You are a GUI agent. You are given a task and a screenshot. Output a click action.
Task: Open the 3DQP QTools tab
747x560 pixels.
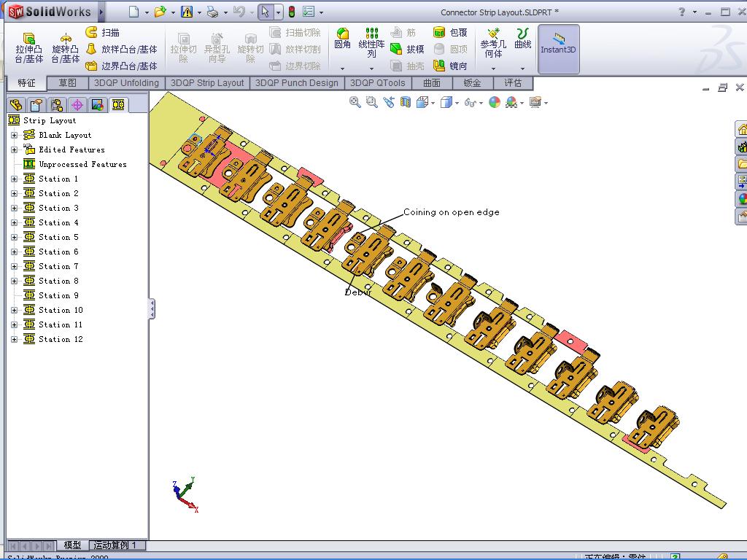point(377,83)
